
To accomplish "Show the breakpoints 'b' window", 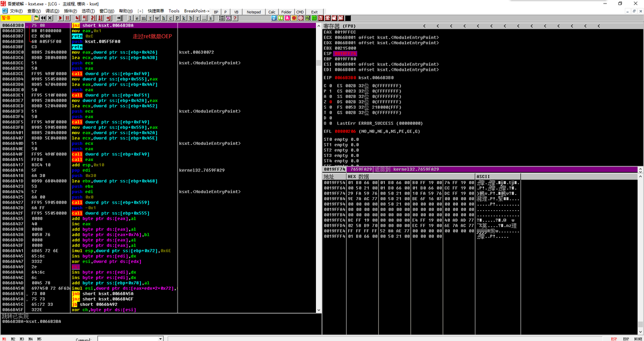I will pyautogui.click(x=191, y=18).
